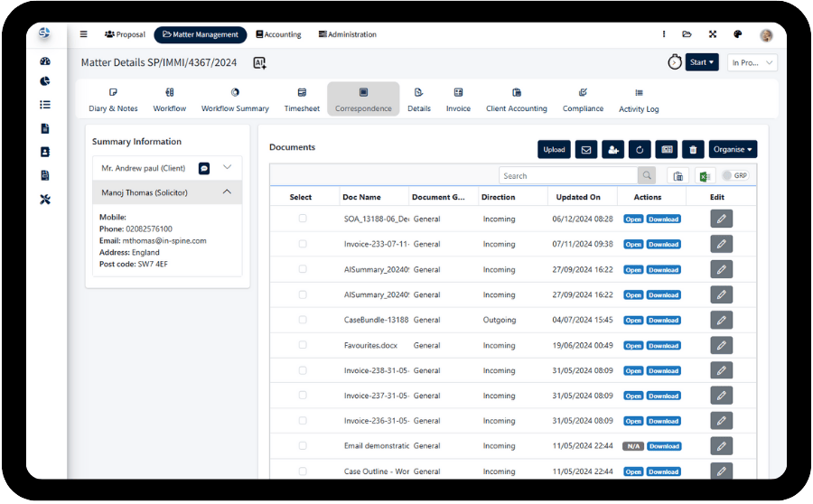Open the tools wrench icon in sidebar
The width and height of the screenshot is (813, 504).
(45, 200)
